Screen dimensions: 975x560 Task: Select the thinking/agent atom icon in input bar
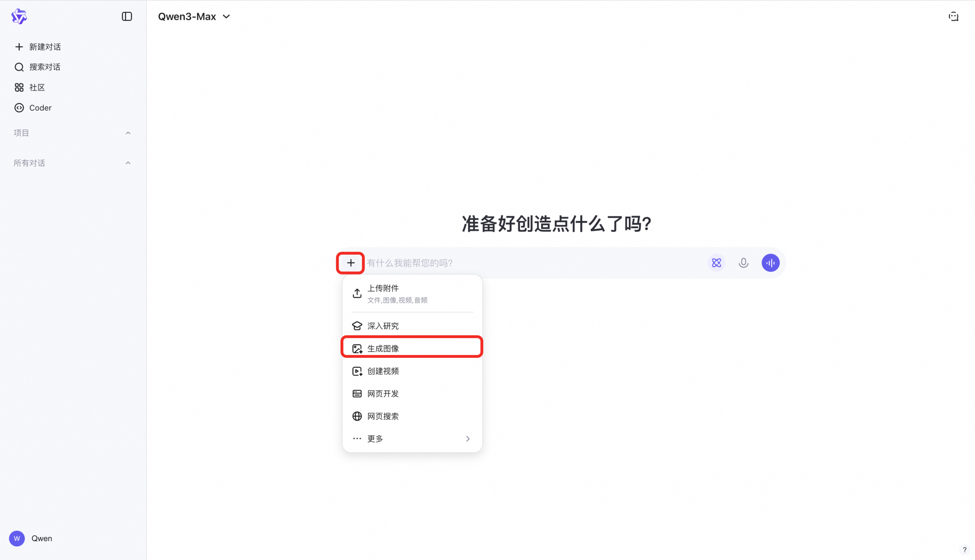[x=716, y=263]
